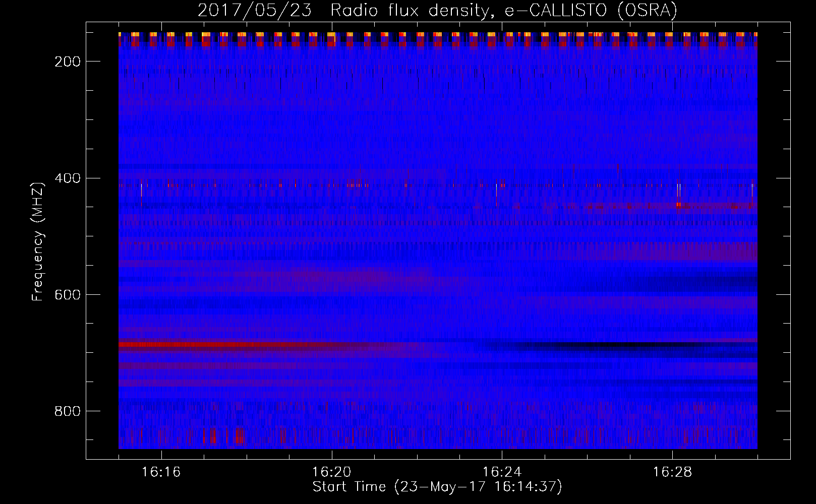Click the 16:24 time tick label

502,472
